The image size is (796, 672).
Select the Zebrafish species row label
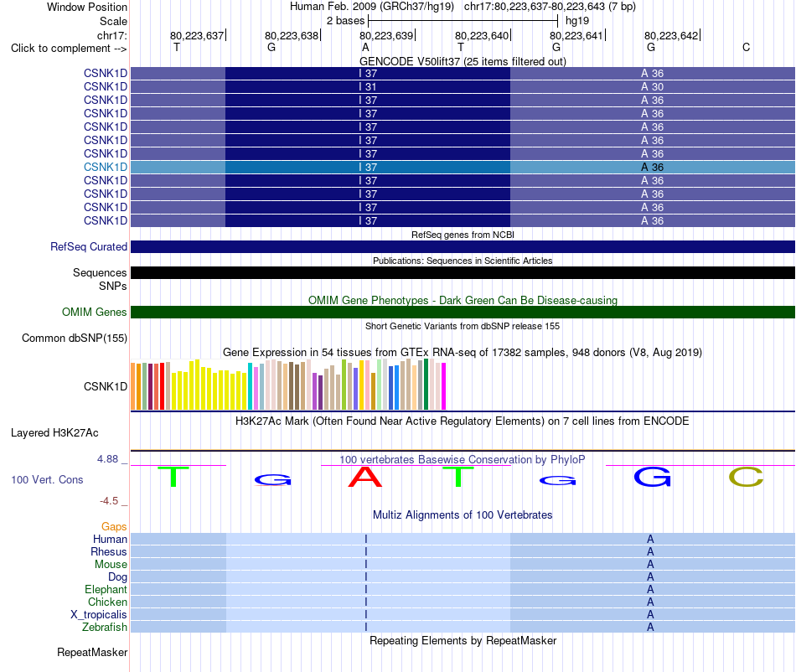coord(105,628)
